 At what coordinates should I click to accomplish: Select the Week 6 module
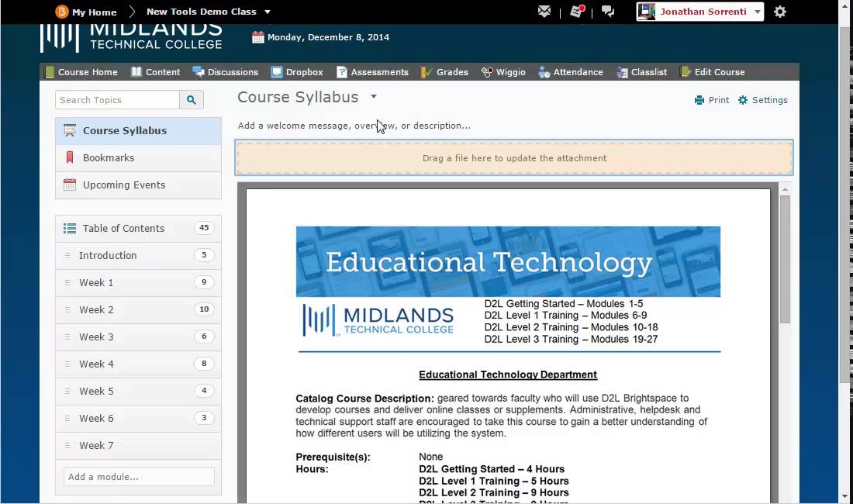[138, 419]
